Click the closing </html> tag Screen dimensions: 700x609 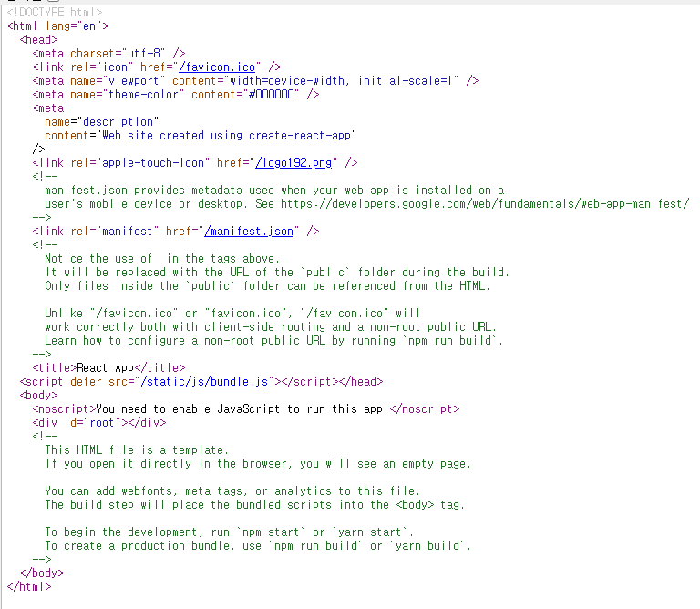(x=29, y=587)
